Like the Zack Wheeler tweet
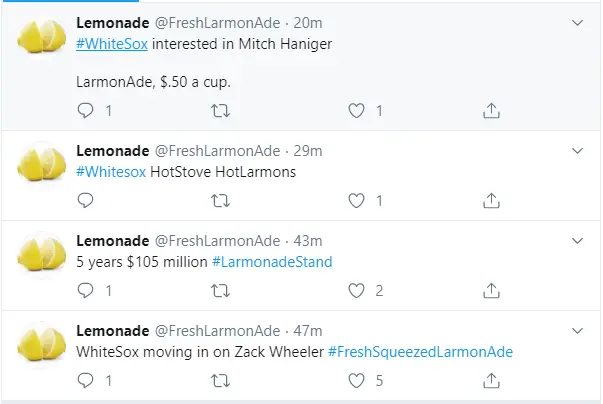Image resolution: width=603 pixels, height=404 pixels. pos(355,380)
